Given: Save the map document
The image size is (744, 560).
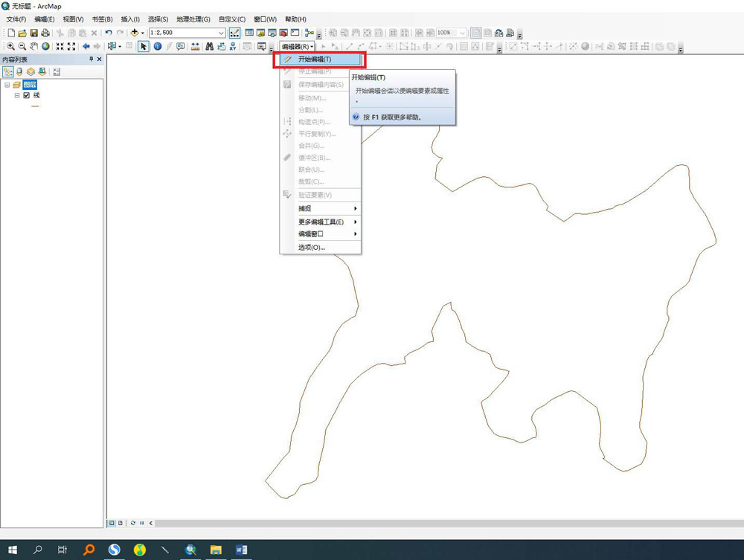Looking at the screenshot, I should tap(33, 33).
